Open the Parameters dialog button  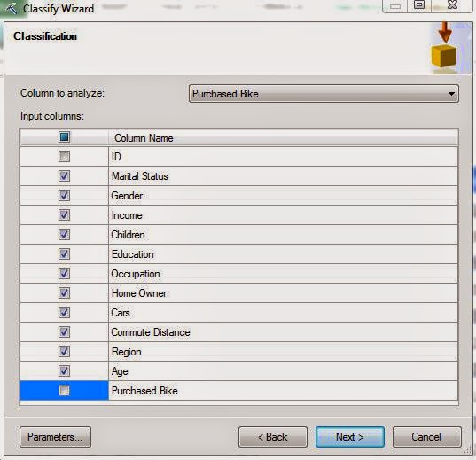click(55, 437)
